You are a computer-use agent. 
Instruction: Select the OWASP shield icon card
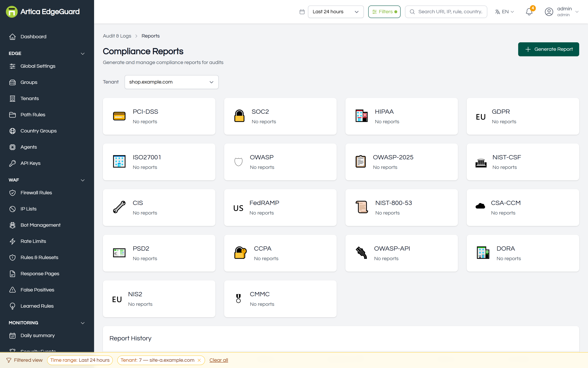(280, 162)
